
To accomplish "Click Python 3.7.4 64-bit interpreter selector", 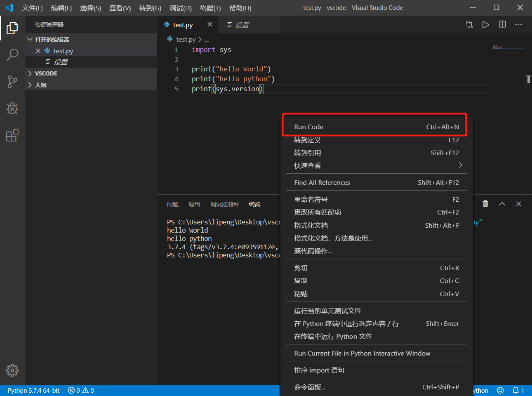I will coord(33,391).
